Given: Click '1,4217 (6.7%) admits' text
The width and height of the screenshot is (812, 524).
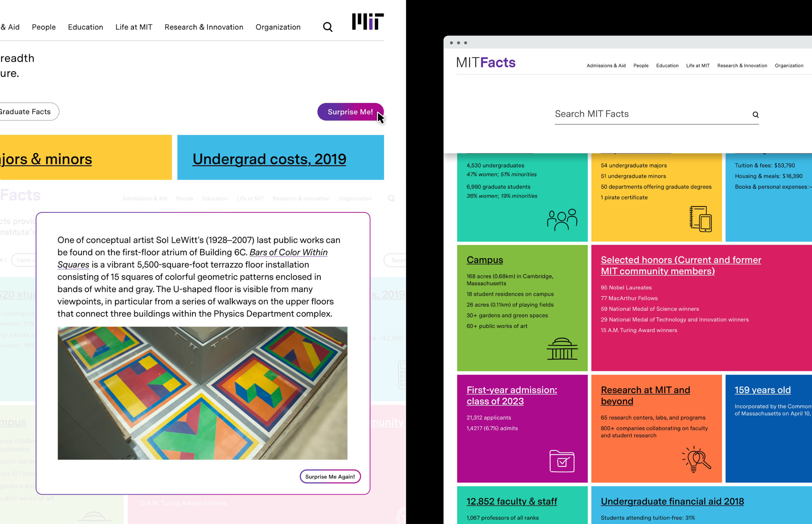Looking at the screenshot, I should pos(492,428).
